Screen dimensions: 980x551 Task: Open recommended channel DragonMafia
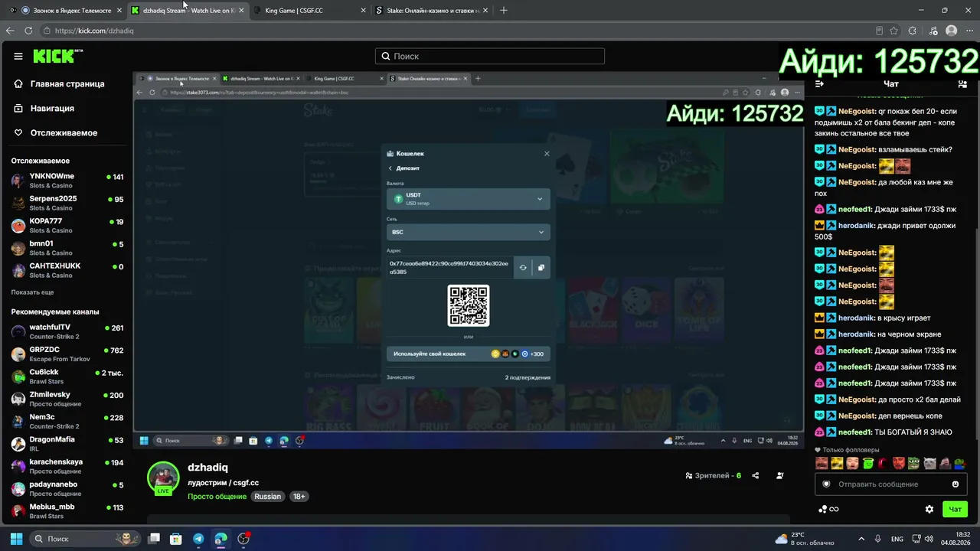[x=67, y=443]
